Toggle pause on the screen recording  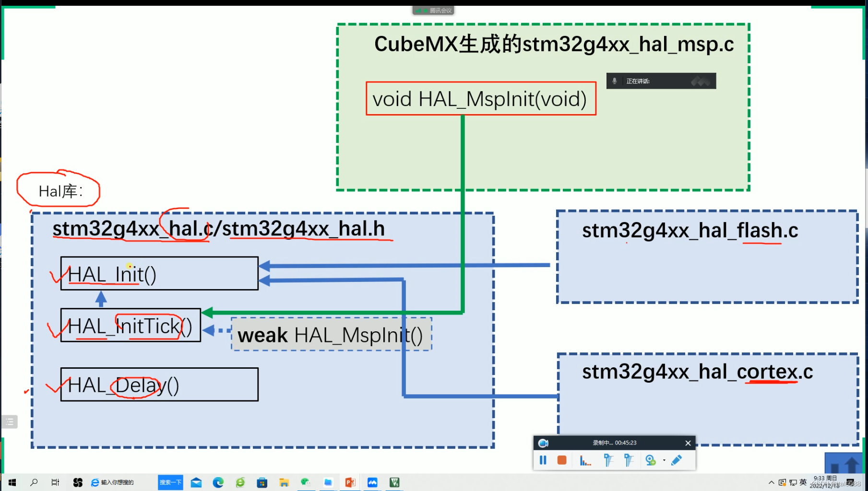543,460
